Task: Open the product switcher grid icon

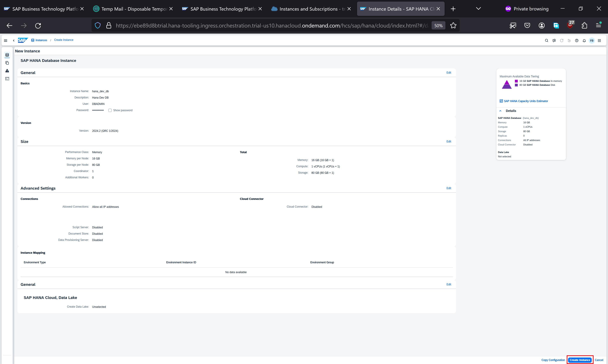Action: pyautogui.click(x=599, y=41)
